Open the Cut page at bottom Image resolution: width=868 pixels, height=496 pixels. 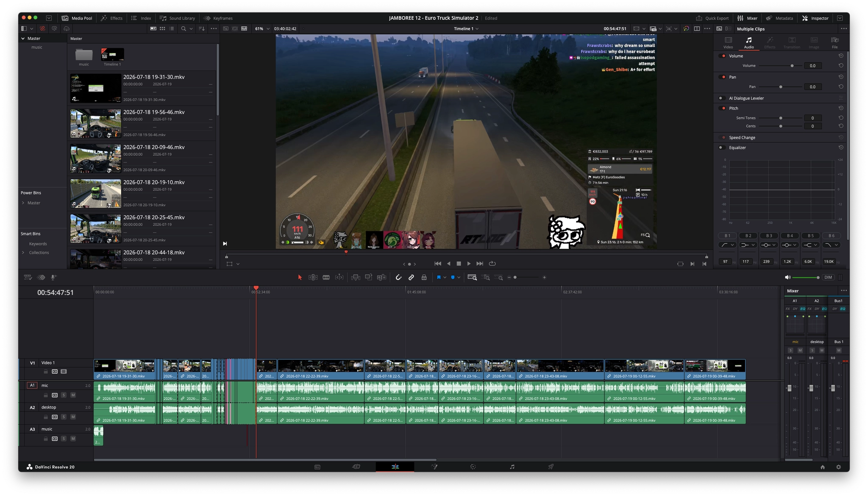[x=356, y=467]
